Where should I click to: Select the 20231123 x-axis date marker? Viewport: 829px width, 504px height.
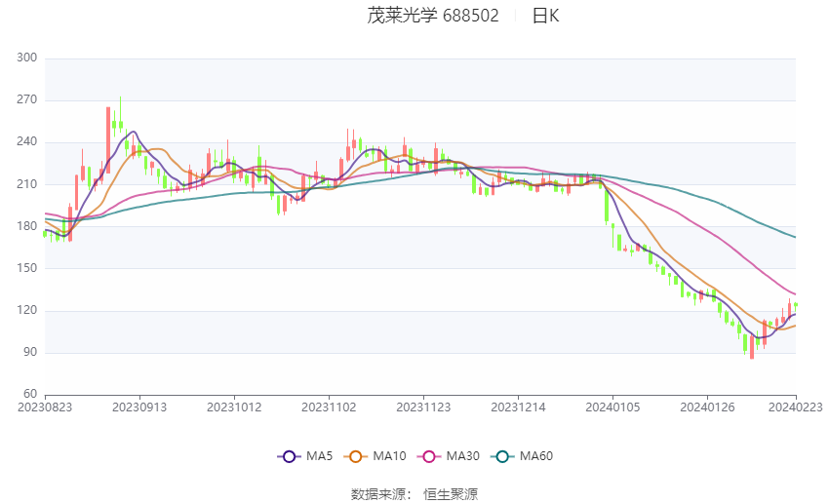click(x=423, y=407)
